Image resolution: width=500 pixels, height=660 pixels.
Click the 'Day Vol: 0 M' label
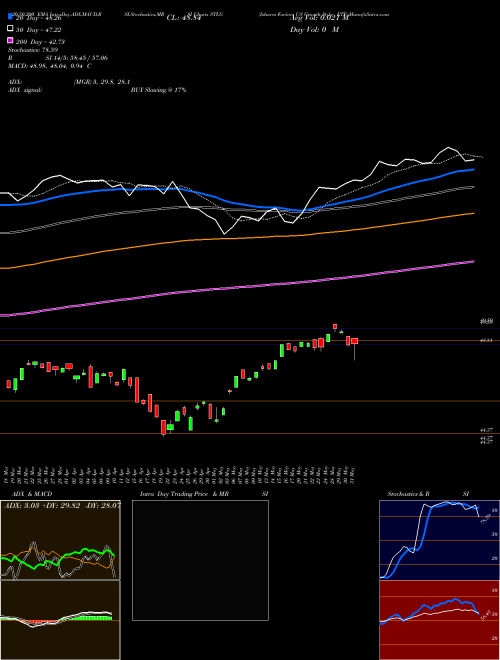coord(314,29)
